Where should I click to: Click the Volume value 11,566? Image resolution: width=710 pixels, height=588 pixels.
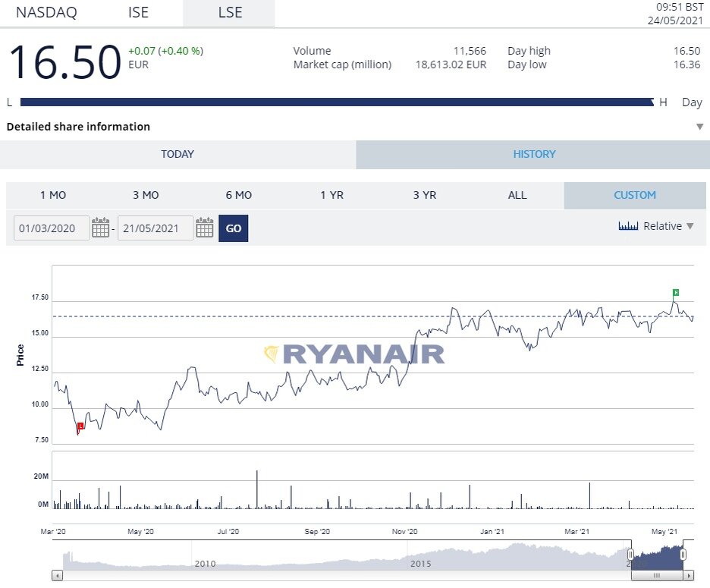(x=470, y=51)
